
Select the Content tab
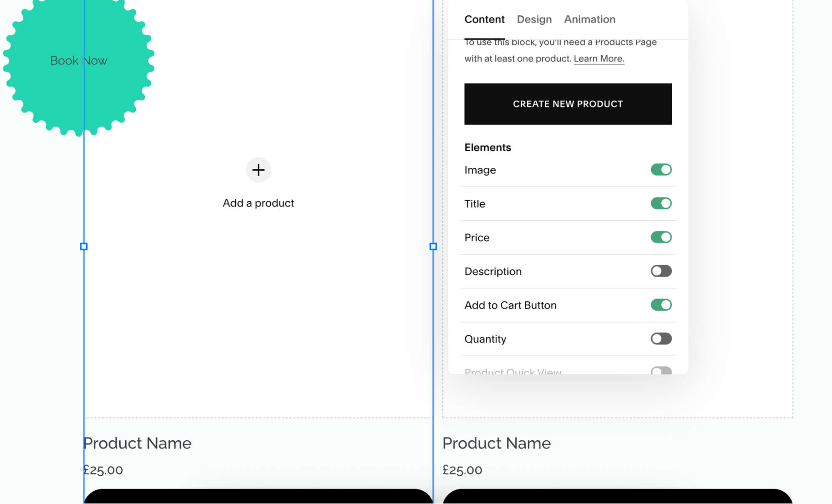(484, 19)
